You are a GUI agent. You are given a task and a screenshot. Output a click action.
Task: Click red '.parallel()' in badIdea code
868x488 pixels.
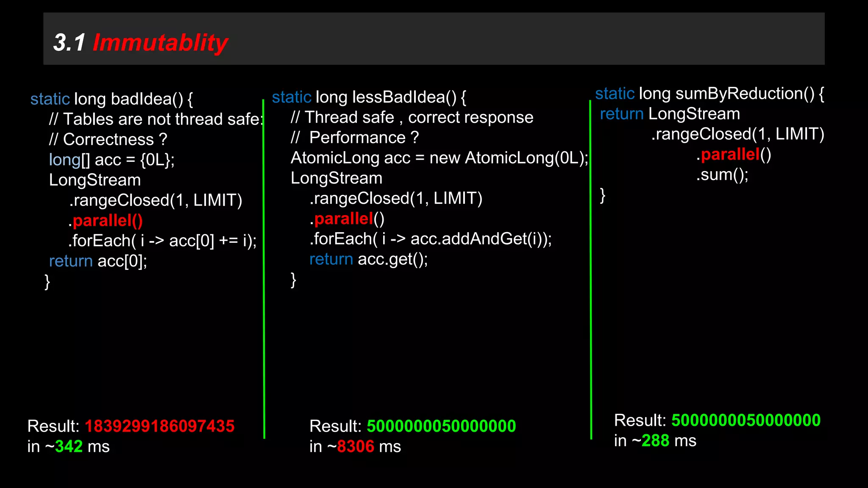(106, 221)
